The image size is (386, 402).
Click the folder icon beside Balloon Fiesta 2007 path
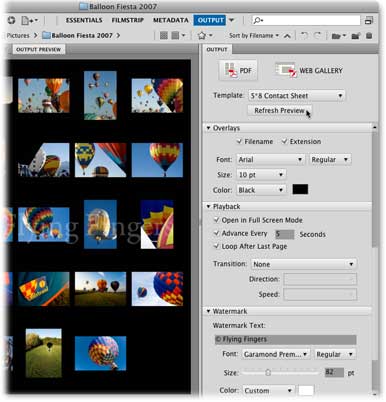[46, 35]
